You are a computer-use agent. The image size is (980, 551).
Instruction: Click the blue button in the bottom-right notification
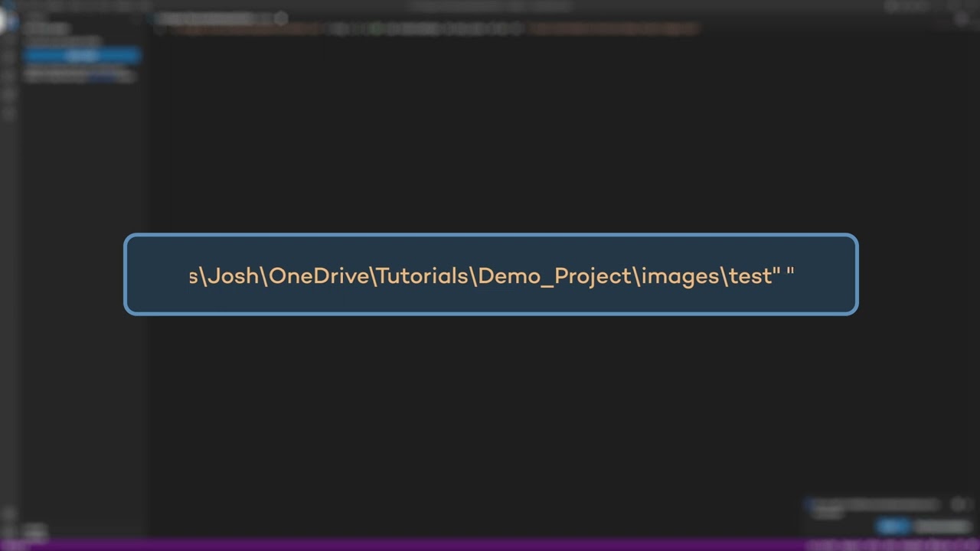point(892,527)
